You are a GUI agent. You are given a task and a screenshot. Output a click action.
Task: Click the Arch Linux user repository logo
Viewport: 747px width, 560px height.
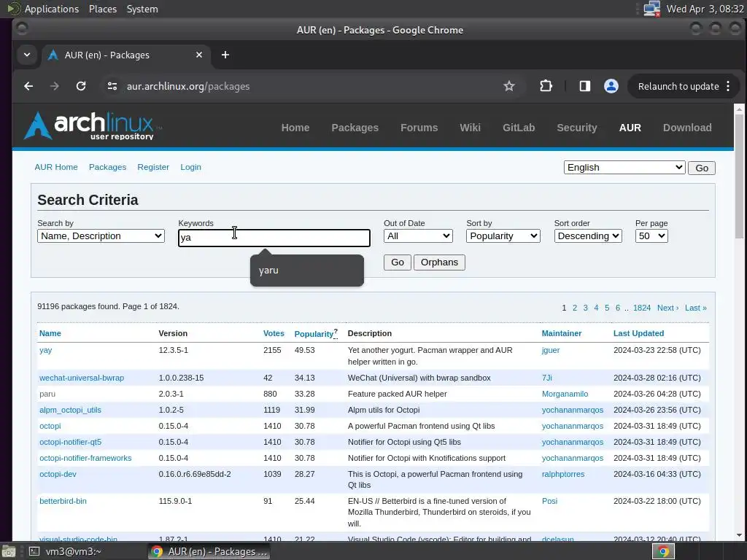click(93, 126)
